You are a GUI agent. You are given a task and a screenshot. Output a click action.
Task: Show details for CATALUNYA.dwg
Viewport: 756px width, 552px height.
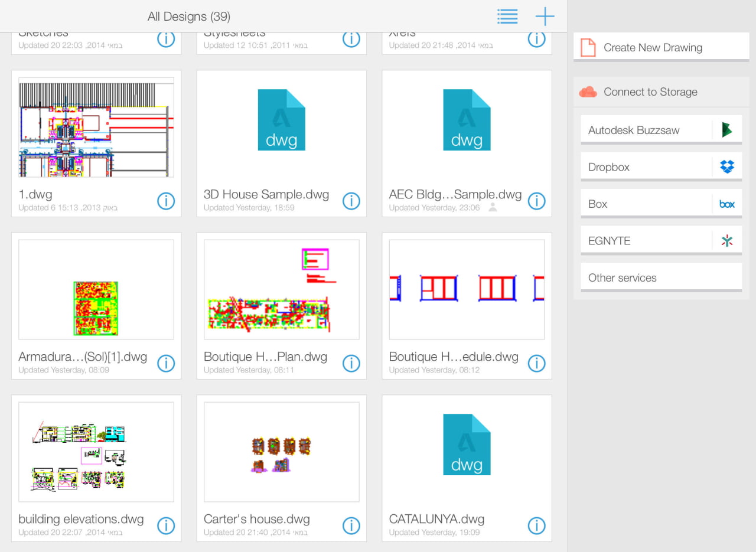(x=536, y=525)
